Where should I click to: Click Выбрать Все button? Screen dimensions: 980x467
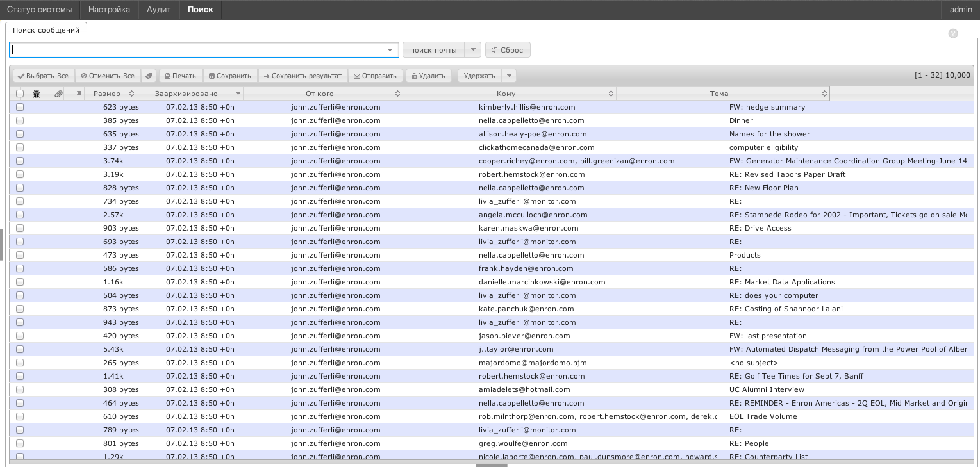point(44,76)
